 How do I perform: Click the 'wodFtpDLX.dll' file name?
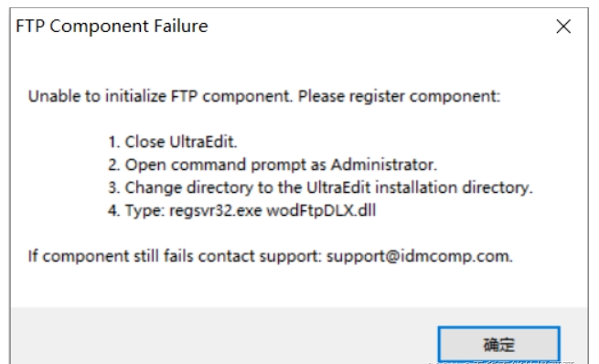[321, 211]
